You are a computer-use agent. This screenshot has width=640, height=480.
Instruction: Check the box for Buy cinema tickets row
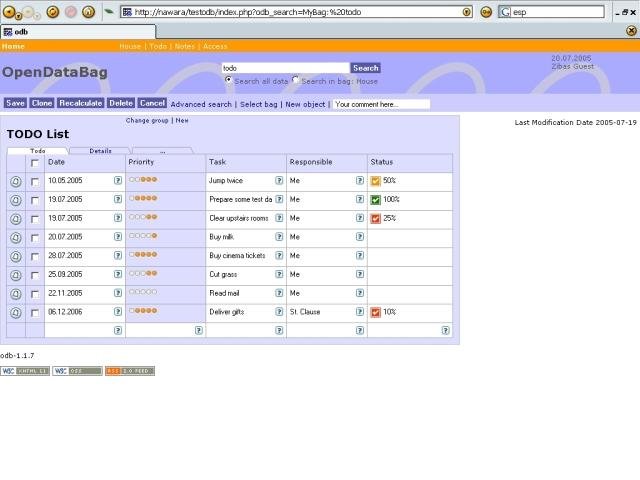coord(35,257)
